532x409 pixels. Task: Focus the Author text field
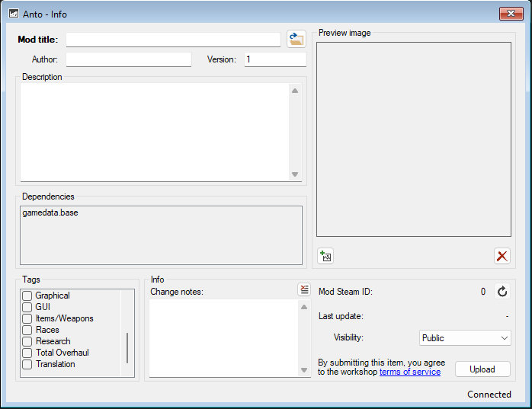click(x=129, y=59)
